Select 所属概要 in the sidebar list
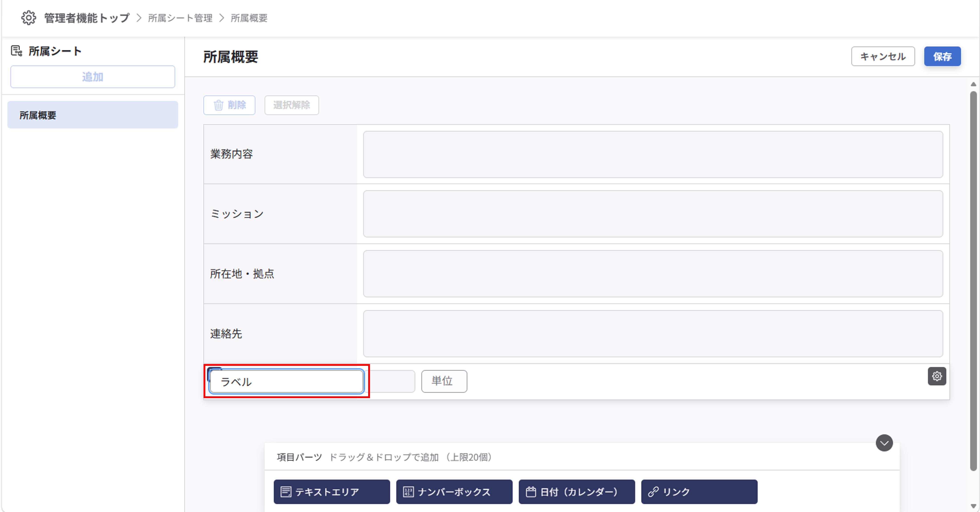Viewport: 980px width, 512px height. pos(92,115)
